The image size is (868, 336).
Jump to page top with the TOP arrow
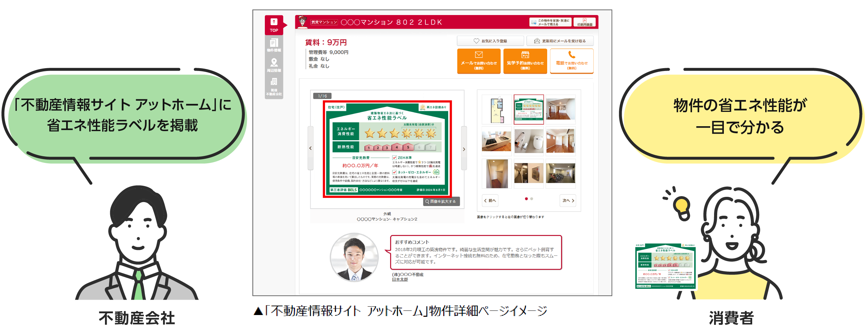point(274,25)
